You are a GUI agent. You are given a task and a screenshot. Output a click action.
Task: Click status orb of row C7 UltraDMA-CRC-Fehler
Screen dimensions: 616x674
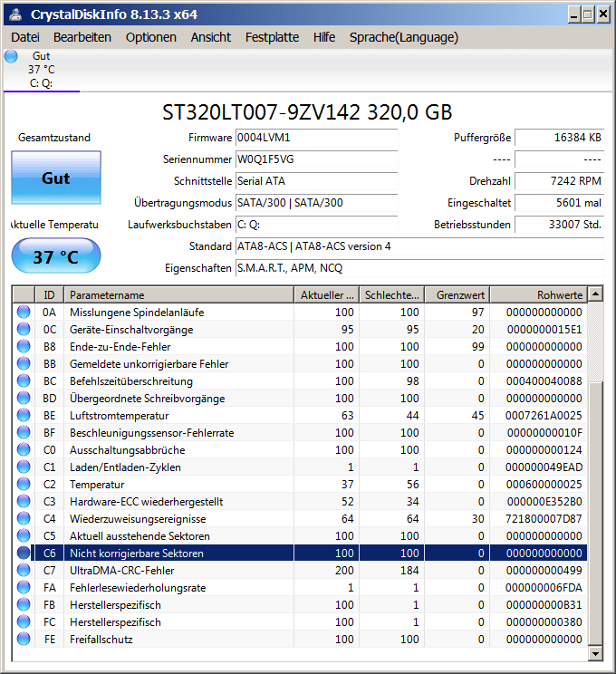24,570
